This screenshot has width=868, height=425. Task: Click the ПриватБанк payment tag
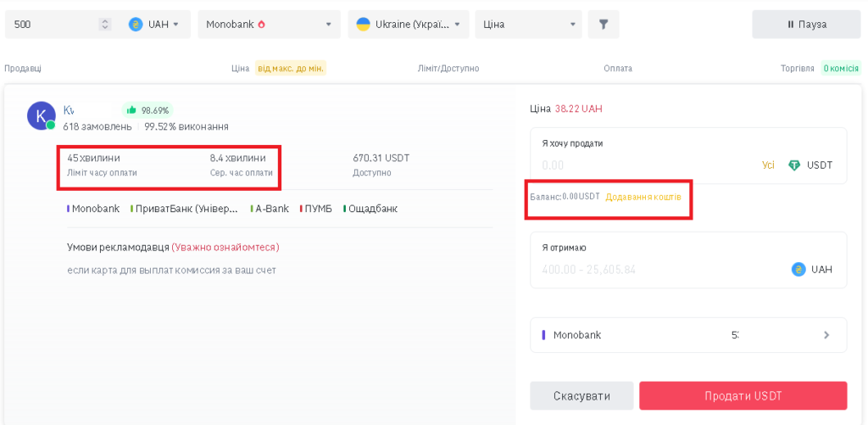point(184,209)
